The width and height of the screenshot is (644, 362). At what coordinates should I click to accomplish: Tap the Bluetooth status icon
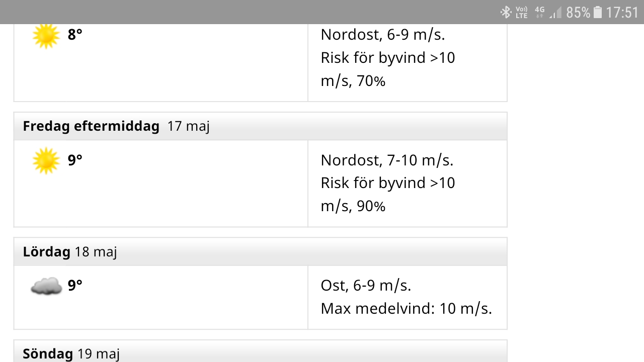tap(505, 12)
